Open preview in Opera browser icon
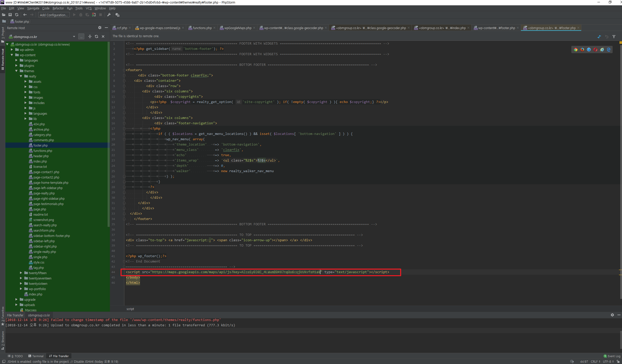Image resolution: width=622 pixels, height=364 pixels. coord(595,50)
